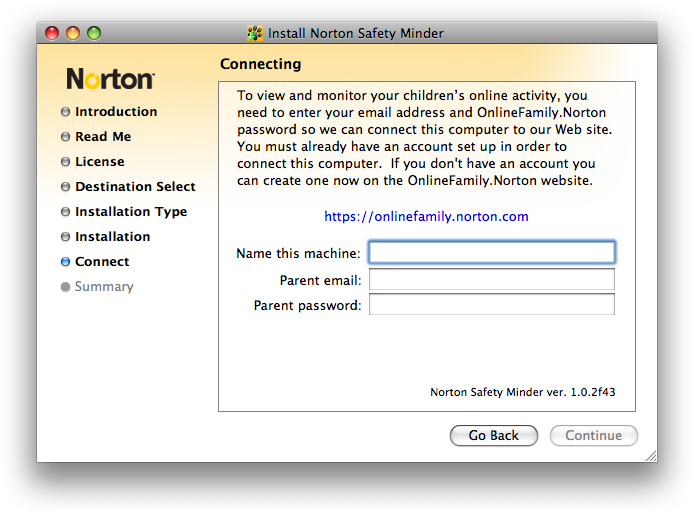The width and height of the screenshot is (693, 513).
Task: Click into the Parent password field
Action: click(x=491, y=304)
